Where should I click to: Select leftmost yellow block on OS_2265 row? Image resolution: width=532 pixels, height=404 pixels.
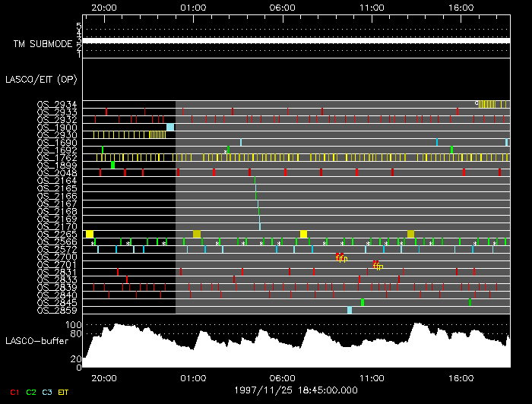click(90, 234)
